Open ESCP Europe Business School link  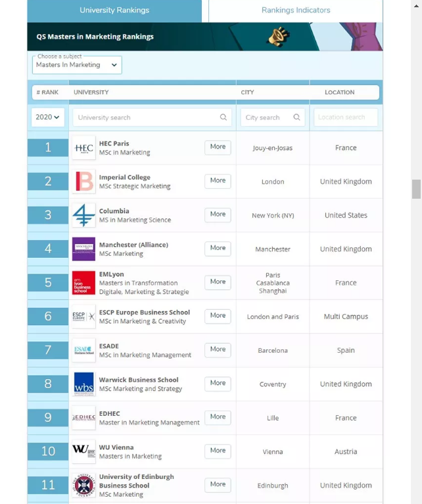point(145,313)
